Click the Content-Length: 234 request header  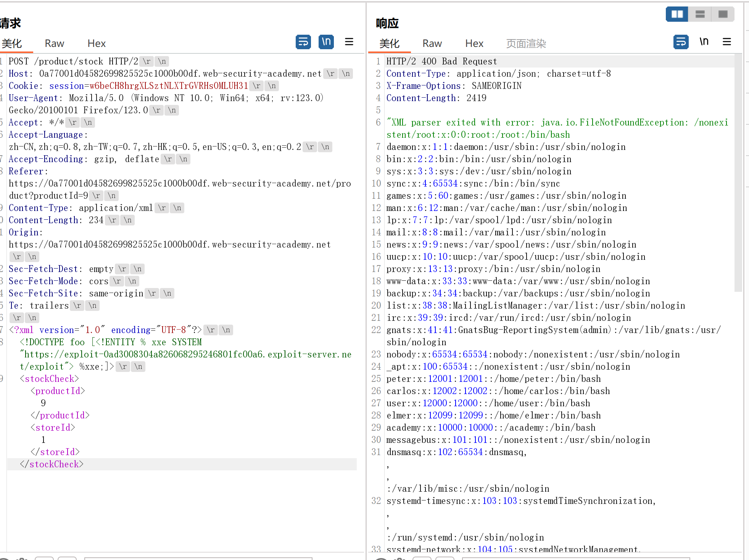(x=56, y=220)
